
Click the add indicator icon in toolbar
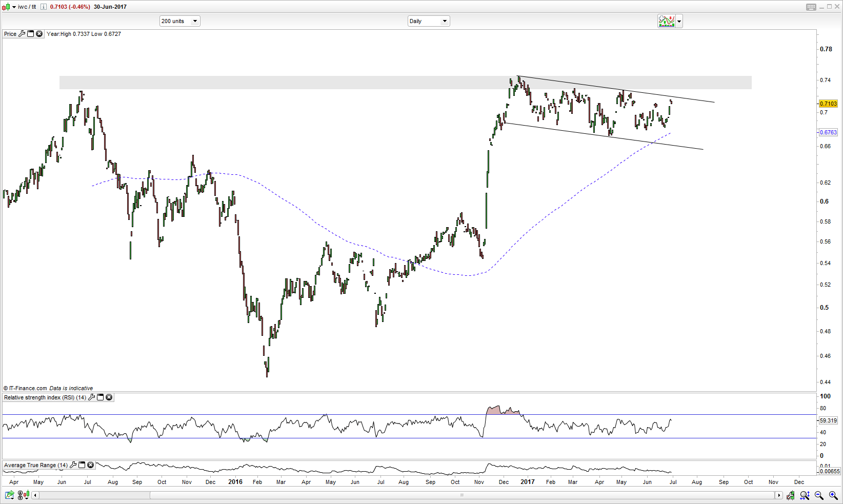coord(667,21)
